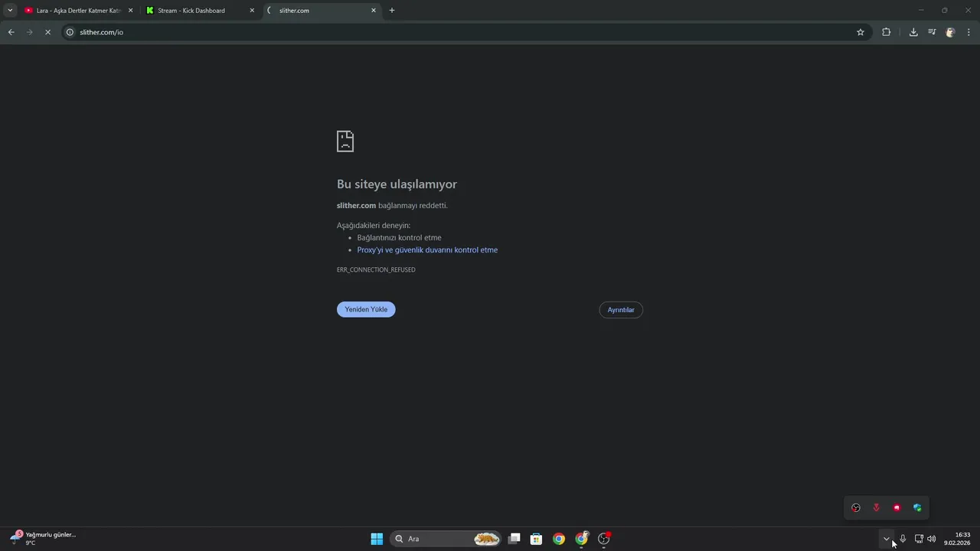
Task: Collapse the hidden tray icons chevron
Action: 887,539
